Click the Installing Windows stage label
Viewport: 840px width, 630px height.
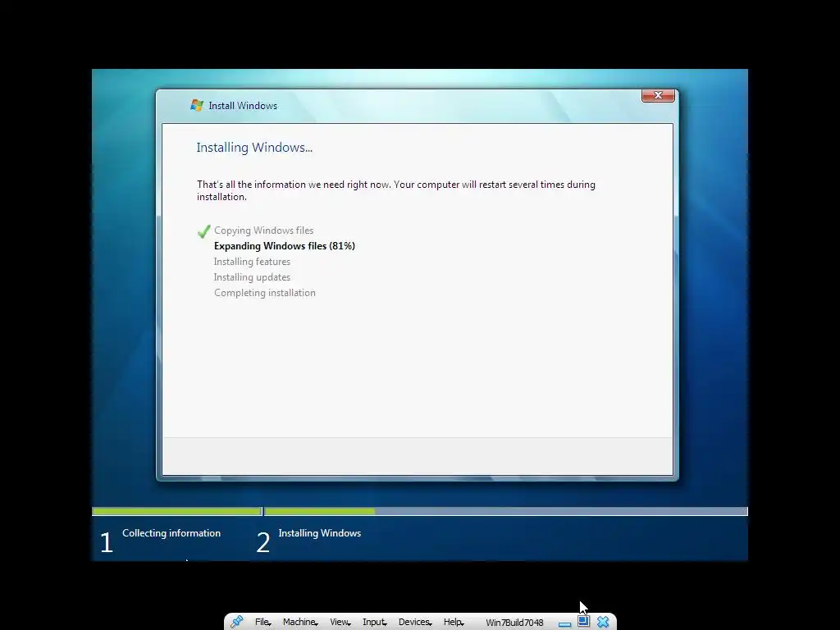tap(320, 533)
